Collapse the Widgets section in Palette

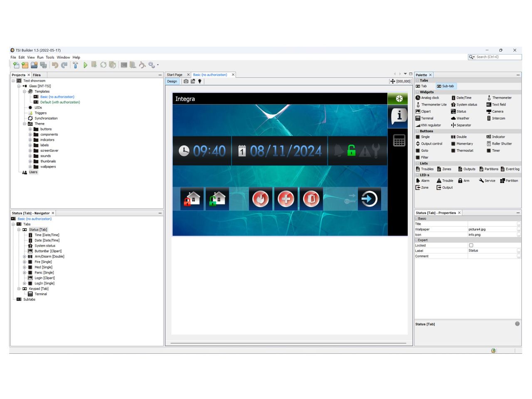point(417,92)
